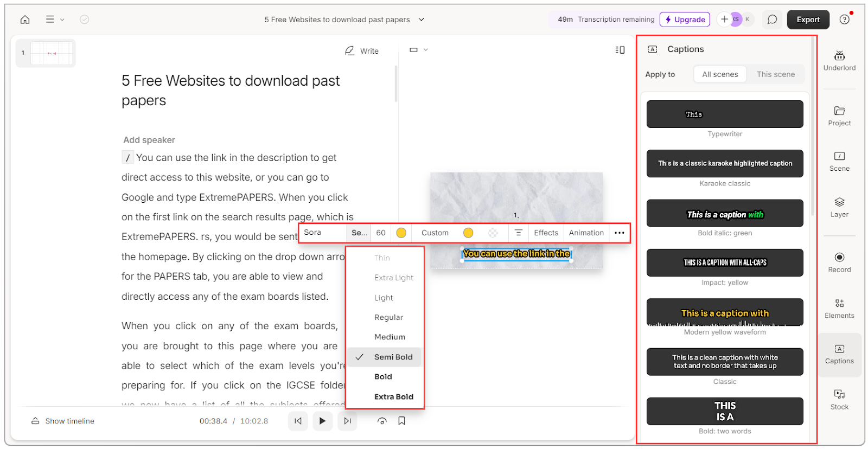Open the Scene sidebar panel
Screen dimensions: 868x449
tap(839, 162)
